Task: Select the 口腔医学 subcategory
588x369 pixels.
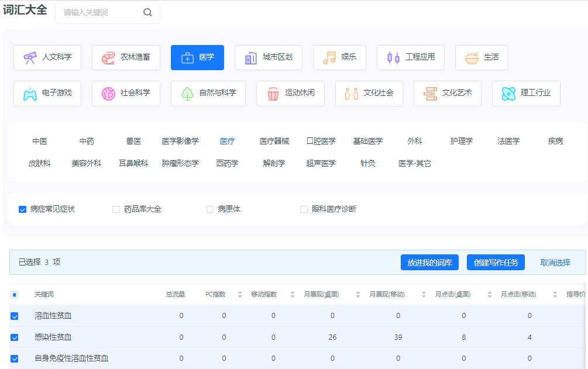Action: point(319,140)
